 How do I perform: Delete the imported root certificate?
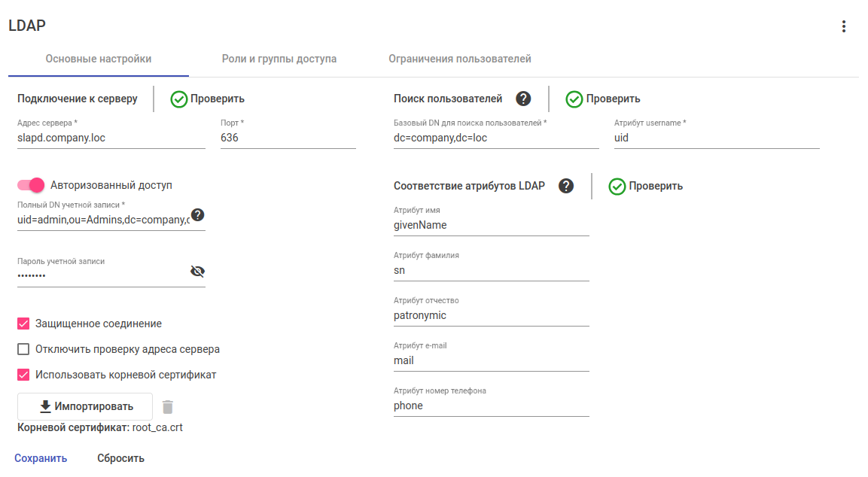click(168, 407)
